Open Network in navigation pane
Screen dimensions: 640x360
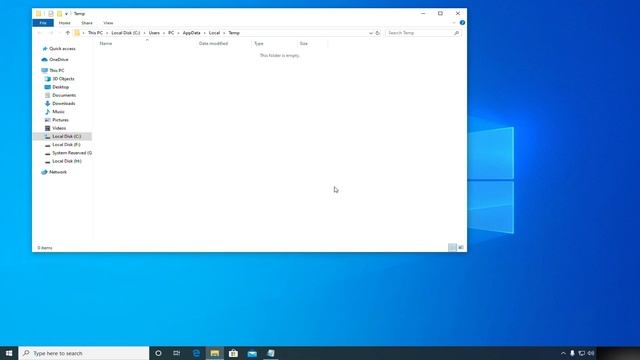[x=58, y=172]
